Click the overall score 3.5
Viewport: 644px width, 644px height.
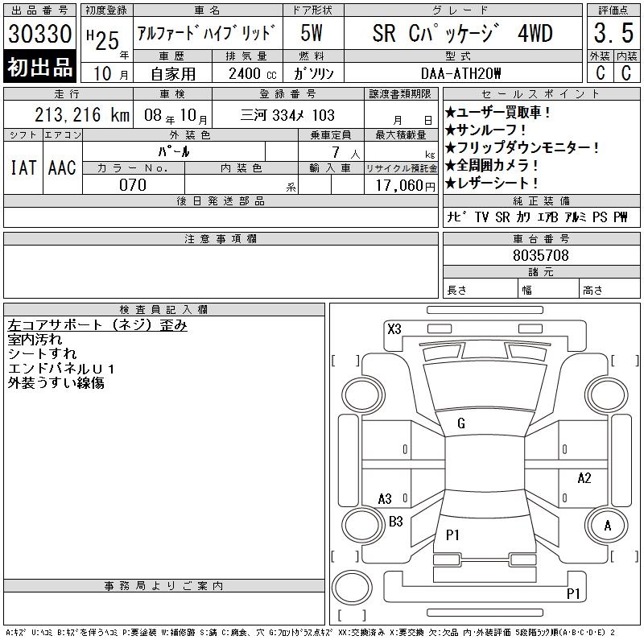pyautogui.click(x=613, y=33)
